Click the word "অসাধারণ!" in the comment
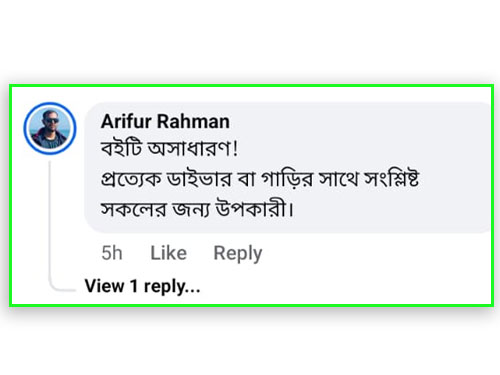This screenshot has height=375, width=500. point(193,148)
